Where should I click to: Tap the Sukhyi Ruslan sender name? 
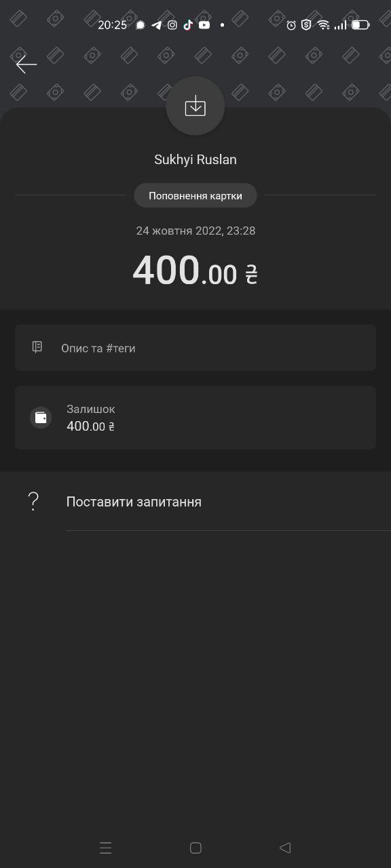(x=195, y=160)
